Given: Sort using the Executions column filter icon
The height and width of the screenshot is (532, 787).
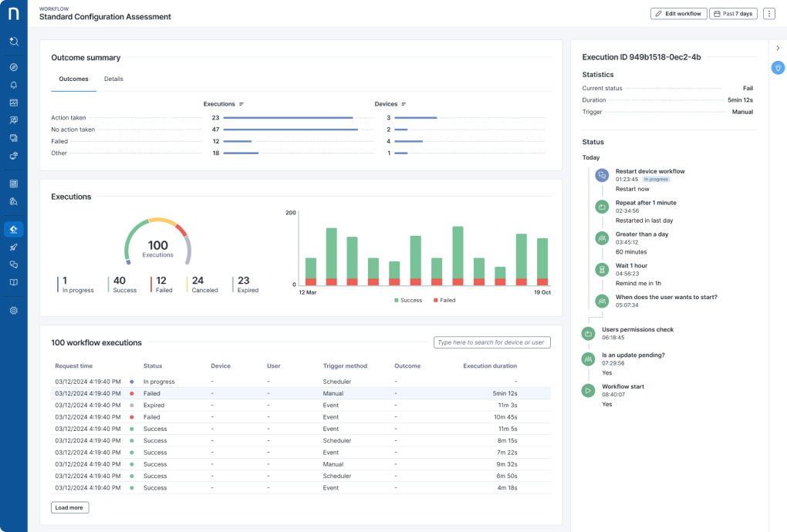Looking at the screenshot, I should (242, 104).
